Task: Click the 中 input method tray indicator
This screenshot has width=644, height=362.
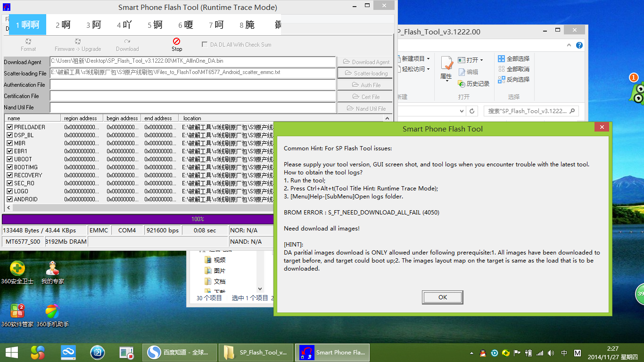Action: coord(564,353)
